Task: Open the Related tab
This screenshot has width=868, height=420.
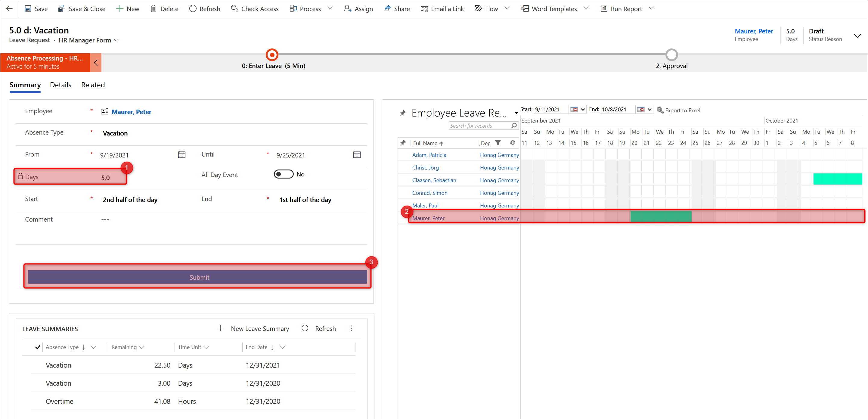Action: (93, 85)
